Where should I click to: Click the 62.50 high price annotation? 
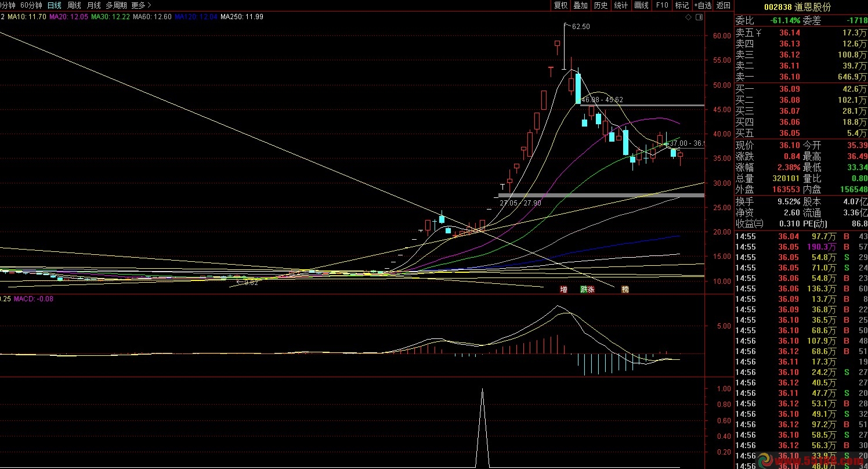(581, 27)
